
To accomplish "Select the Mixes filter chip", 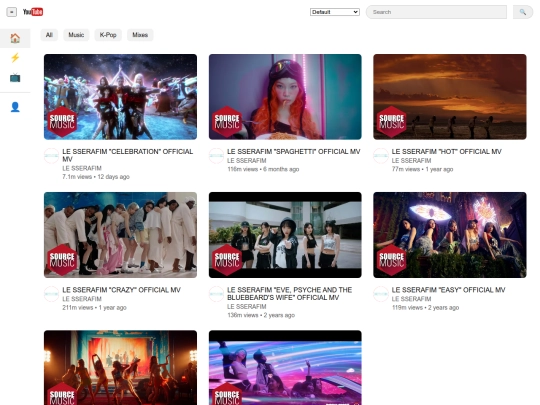I will (x=140, y=35).
